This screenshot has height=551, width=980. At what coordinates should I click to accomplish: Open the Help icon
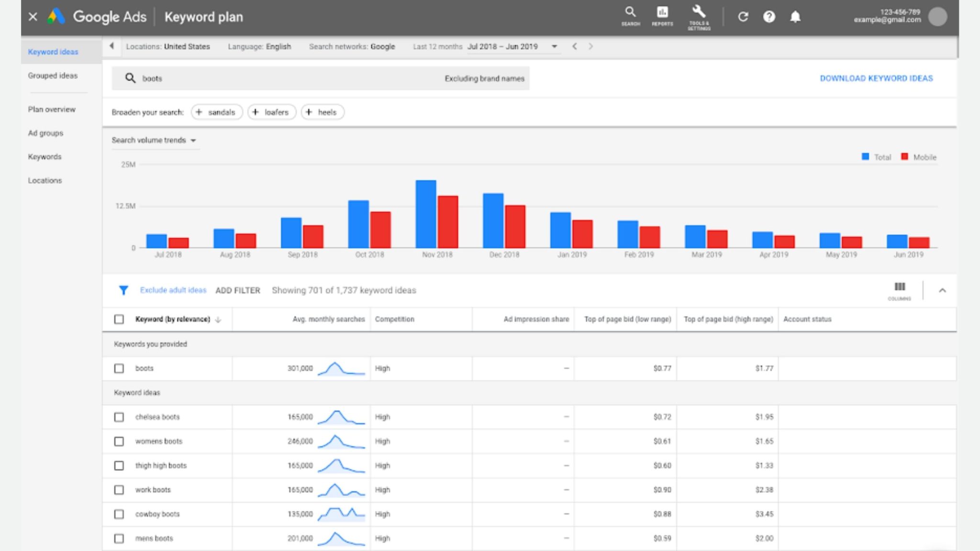769,16
